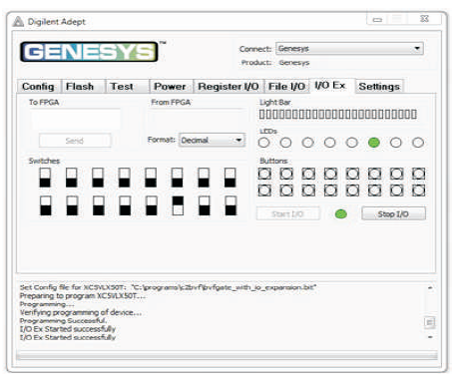454x380 pixels.
Task: Click the Genesys logo image
Action: (89, 52)
